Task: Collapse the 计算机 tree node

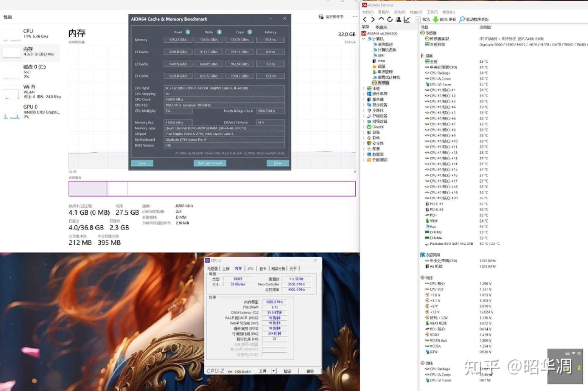Action: pos(364,39)
